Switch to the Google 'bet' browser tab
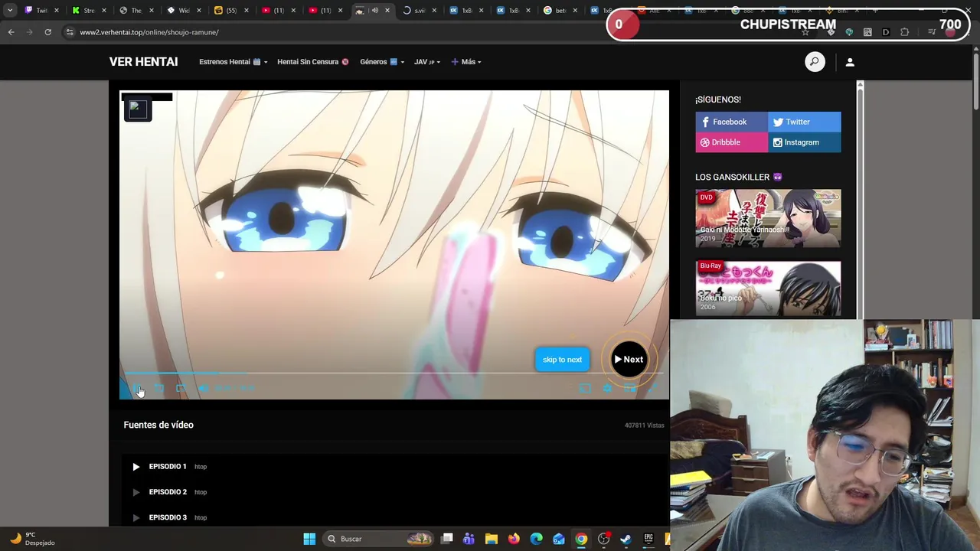 click(x=561, y=11)
